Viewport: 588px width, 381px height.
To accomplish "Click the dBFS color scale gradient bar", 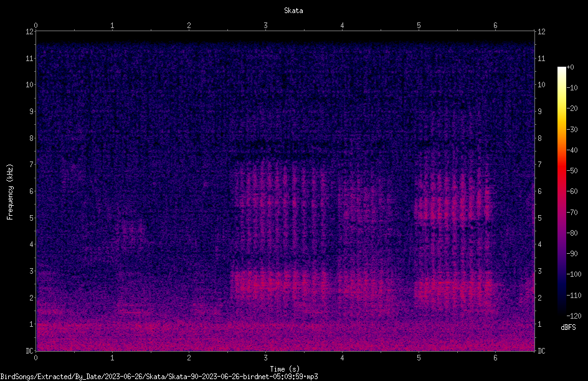I will (x=562, y=191).
